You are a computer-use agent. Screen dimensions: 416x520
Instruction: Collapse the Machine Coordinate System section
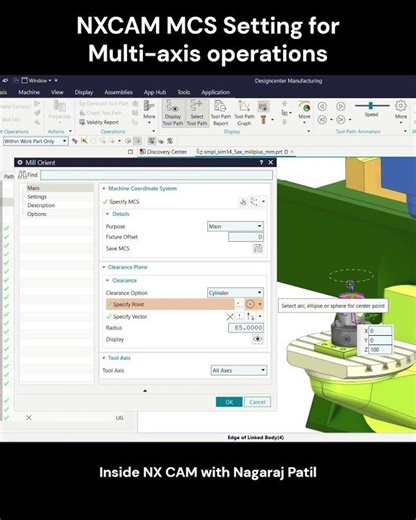coord(104,188)
